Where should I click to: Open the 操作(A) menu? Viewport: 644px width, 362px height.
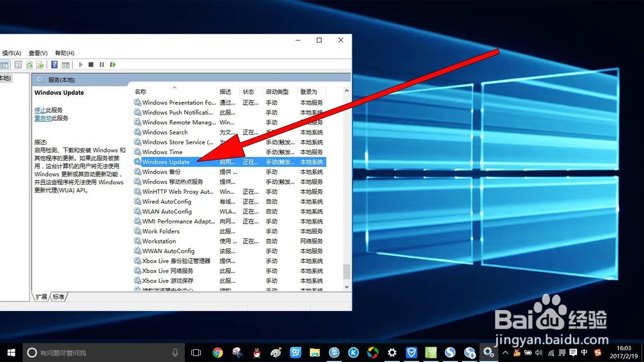[x=11, y=53]
